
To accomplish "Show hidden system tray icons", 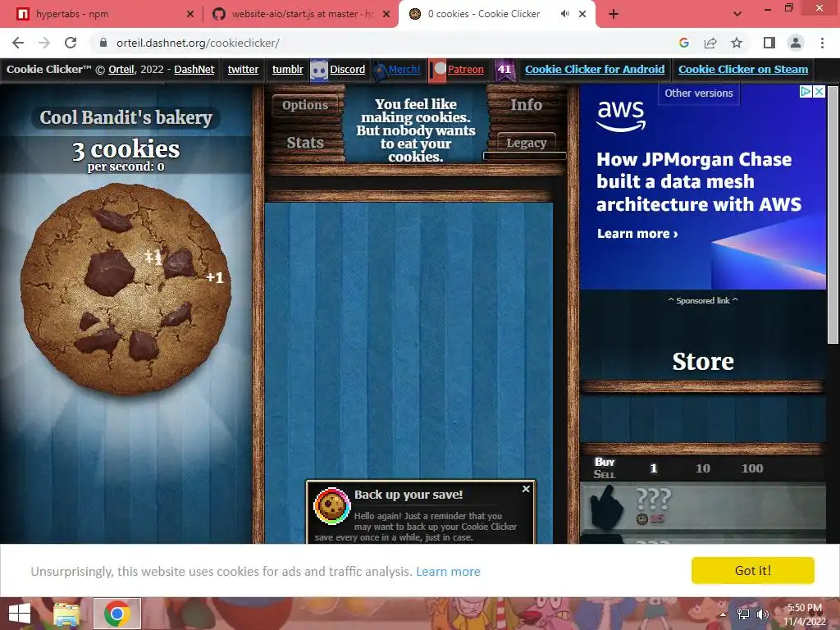I will pos(723,614).
